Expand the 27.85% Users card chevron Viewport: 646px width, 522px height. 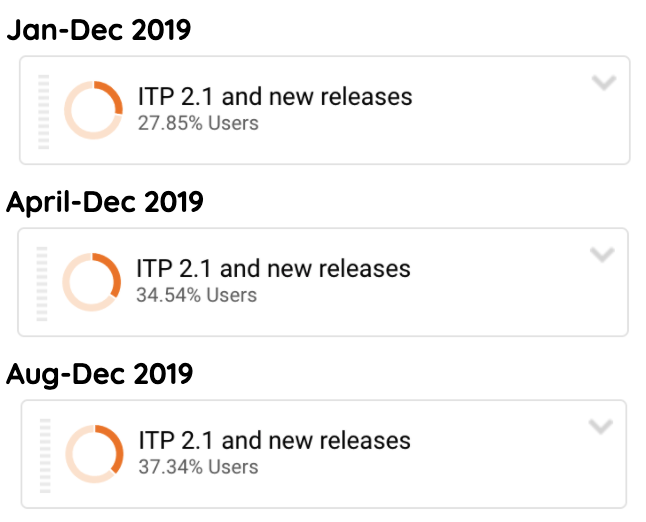coord(603,83)
